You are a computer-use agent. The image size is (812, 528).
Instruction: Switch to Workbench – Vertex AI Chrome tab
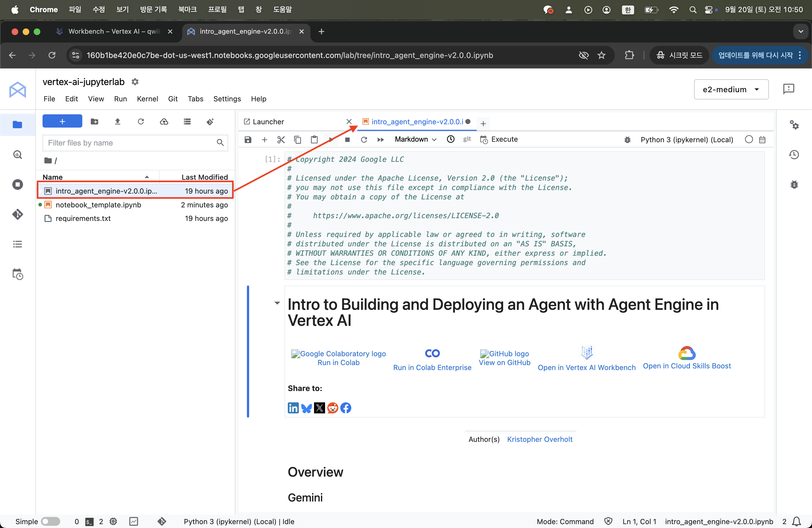click(114, 31)
